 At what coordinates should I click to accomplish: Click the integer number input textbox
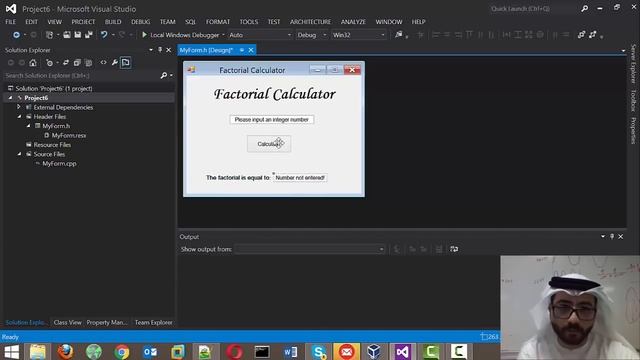[271, 120]
